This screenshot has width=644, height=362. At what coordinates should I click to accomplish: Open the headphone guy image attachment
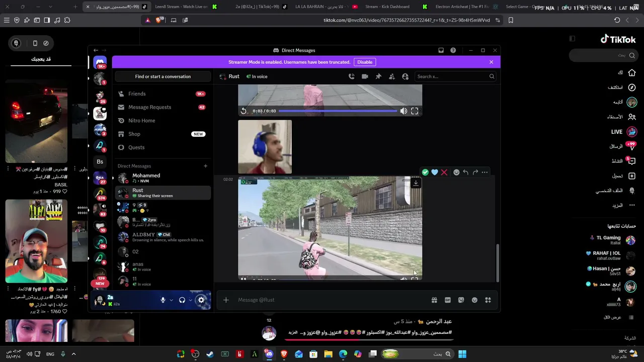[265, 147]
